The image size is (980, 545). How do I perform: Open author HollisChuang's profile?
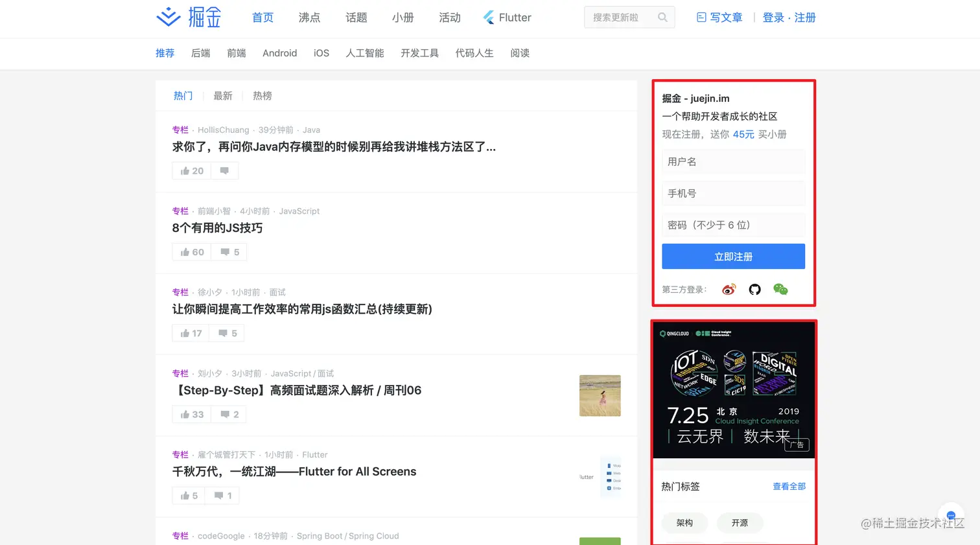[223, 130]
